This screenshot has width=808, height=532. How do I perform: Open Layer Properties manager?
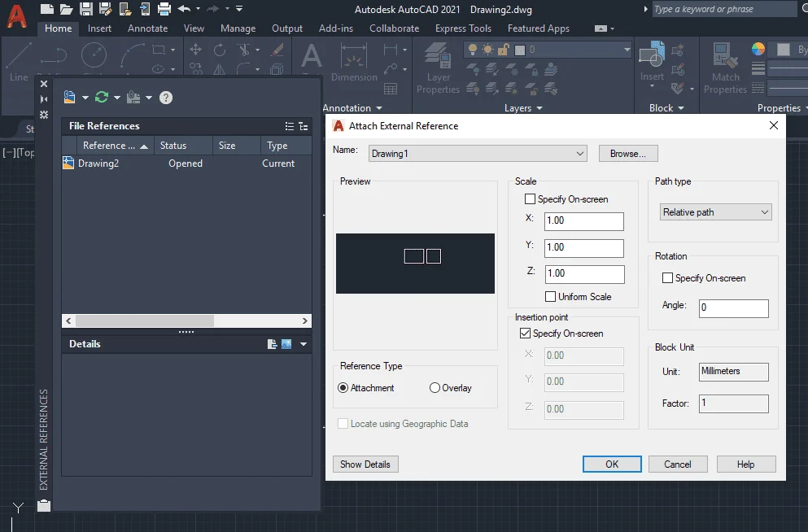click(438, 68)
